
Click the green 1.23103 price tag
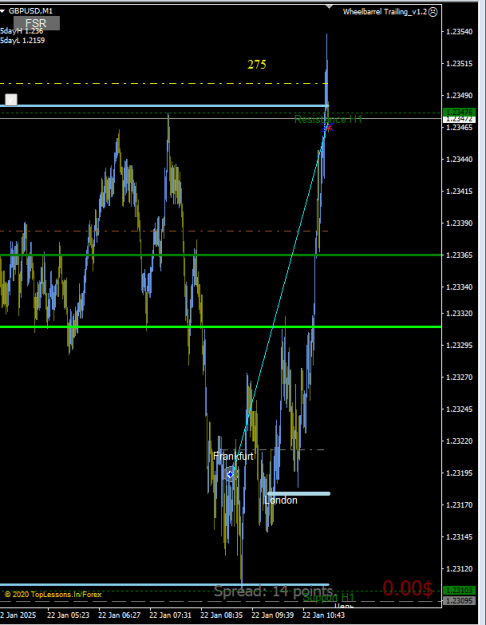click(x=459, y=590)
